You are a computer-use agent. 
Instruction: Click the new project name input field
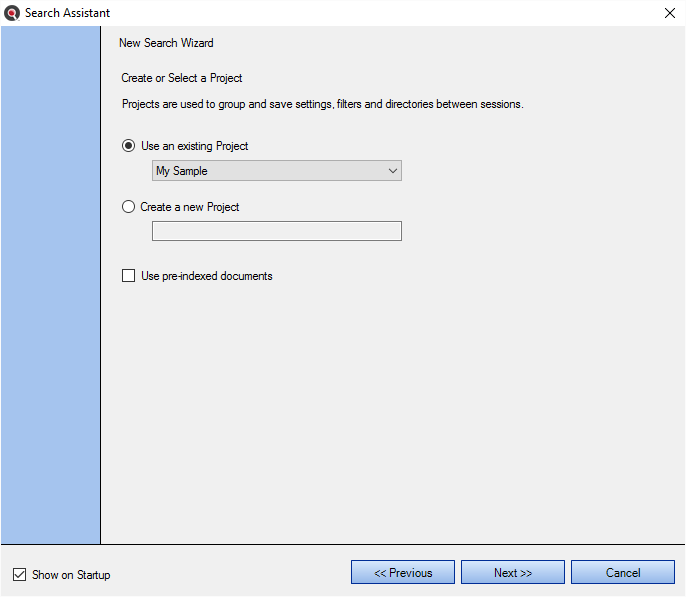tap(276, 231)
